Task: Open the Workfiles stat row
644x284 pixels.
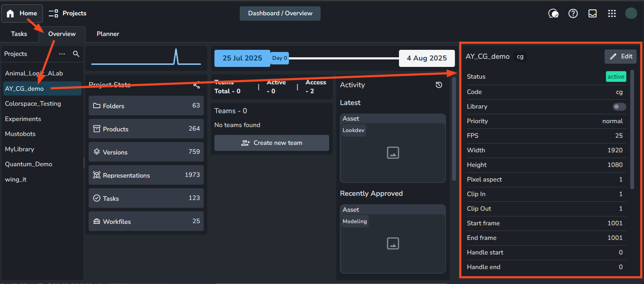Action: coord(146,221)
